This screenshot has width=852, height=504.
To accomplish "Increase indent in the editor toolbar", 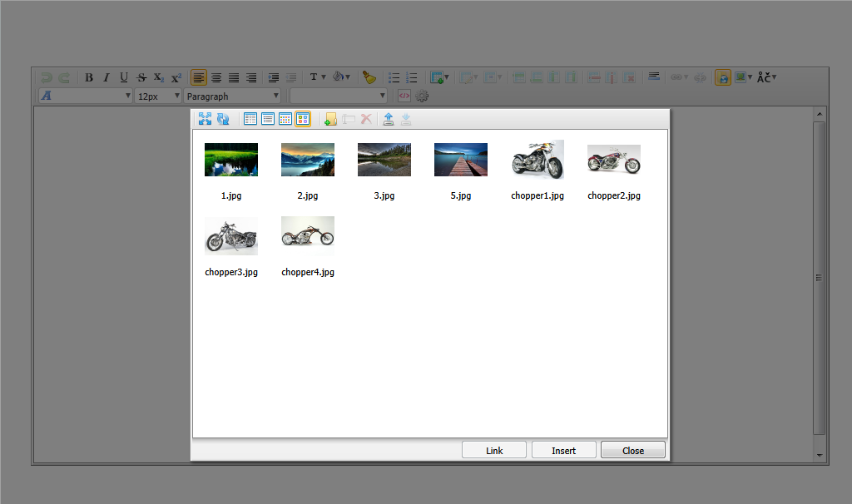I will point(274,77).
